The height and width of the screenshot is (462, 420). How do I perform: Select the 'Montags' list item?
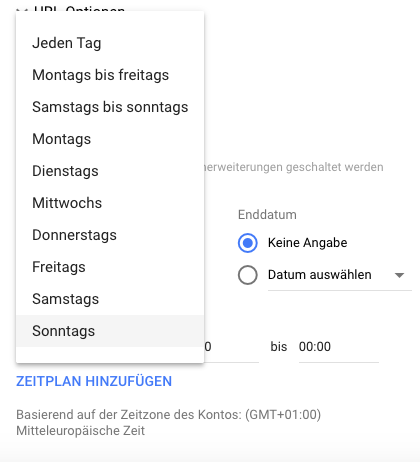tap(110, 139)
